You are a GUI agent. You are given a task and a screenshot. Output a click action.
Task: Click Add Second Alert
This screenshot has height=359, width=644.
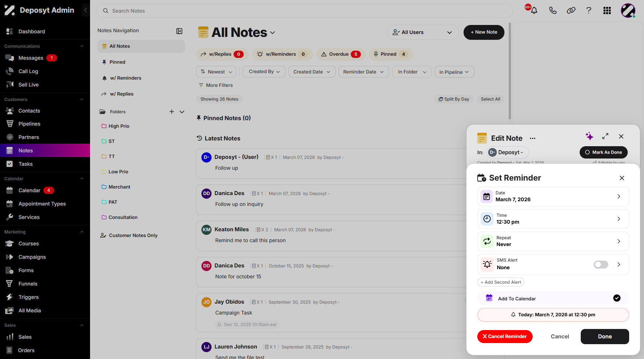501,282
